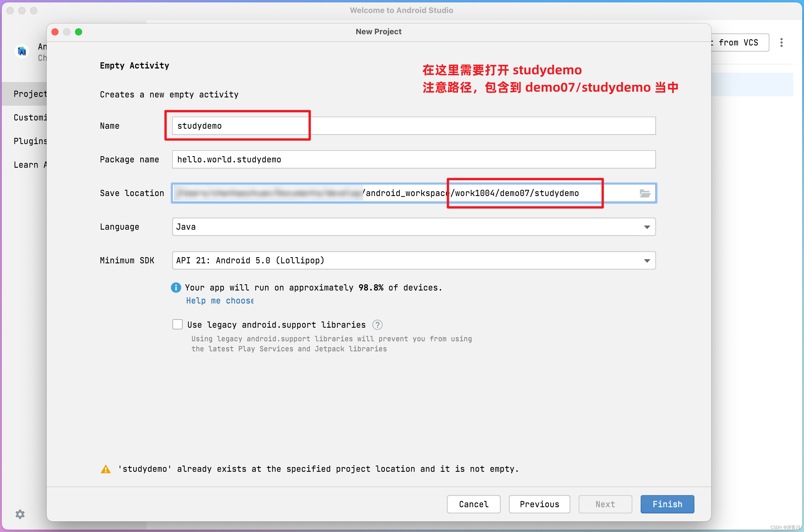This screenshot has width=804, height=532.
Task: Click the Name field containing studydemo
Action: point(413,126)
